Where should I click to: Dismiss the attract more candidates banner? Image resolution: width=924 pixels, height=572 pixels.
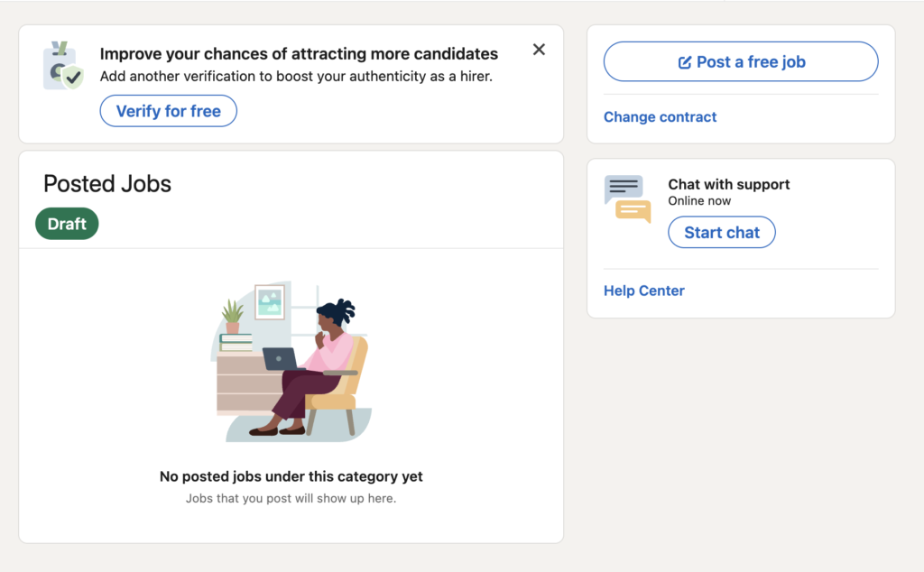(539, 50)
